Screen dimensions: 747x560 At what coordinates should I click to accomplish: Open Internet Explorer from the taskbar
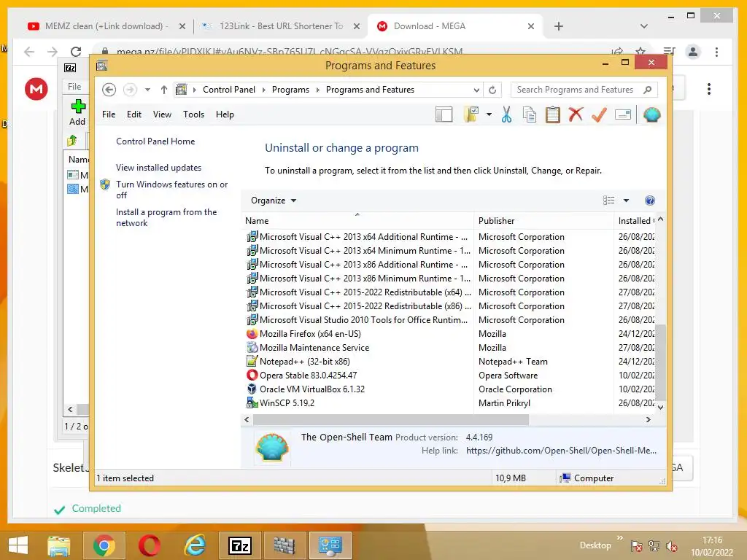click(x=194, y=545)
